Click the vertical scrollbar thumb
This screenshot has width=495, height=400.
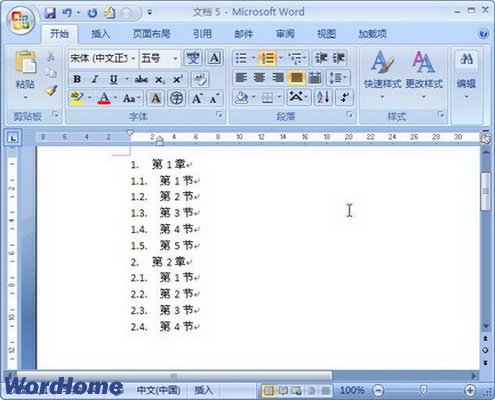[x=486, y=191]
